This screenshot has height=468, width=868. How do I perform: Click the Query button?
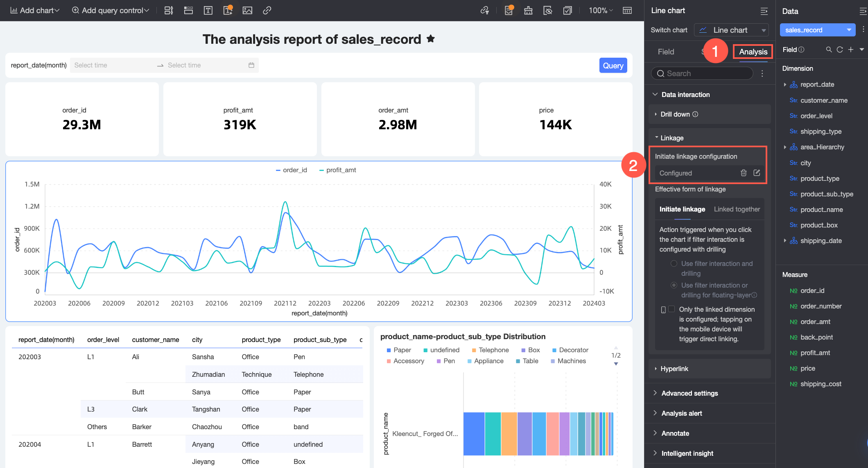click(613, 65)
